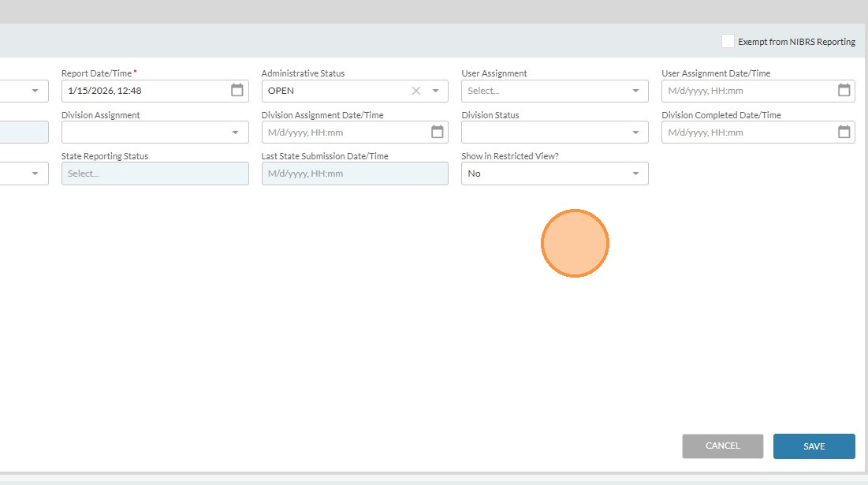Expand the Division Assignment dropdown
868x485 pixels.
(155, 132)
